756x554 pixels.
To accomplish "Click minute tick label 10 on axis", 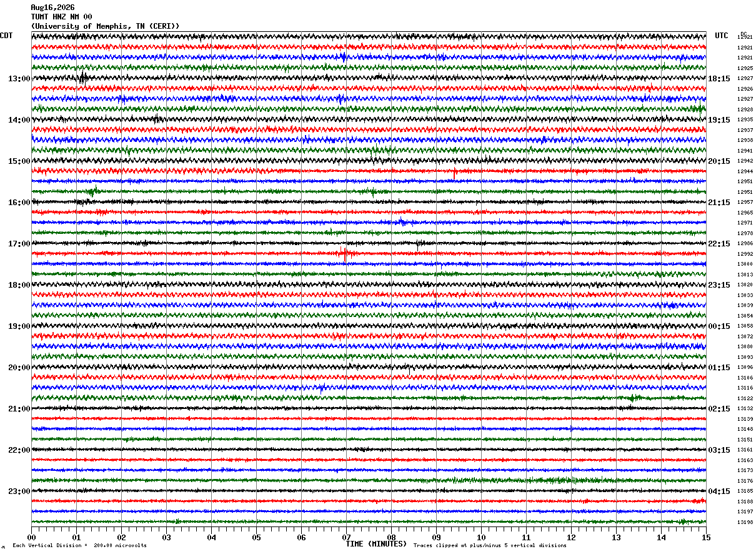I will coord(481,537).
